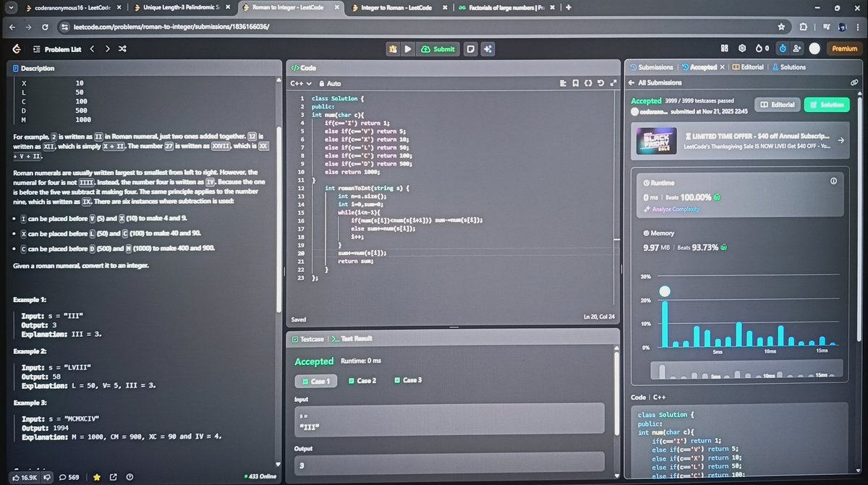Open the invite collaborator icon
The height and width of the screenshot is (485, 868).
click(x=797, y=48)
